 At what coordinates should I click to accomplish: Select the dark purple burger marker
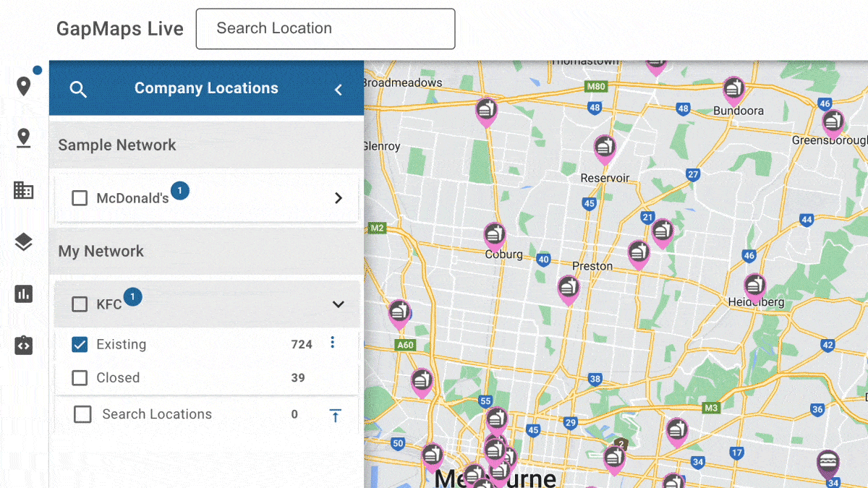[x=827, y=464]
